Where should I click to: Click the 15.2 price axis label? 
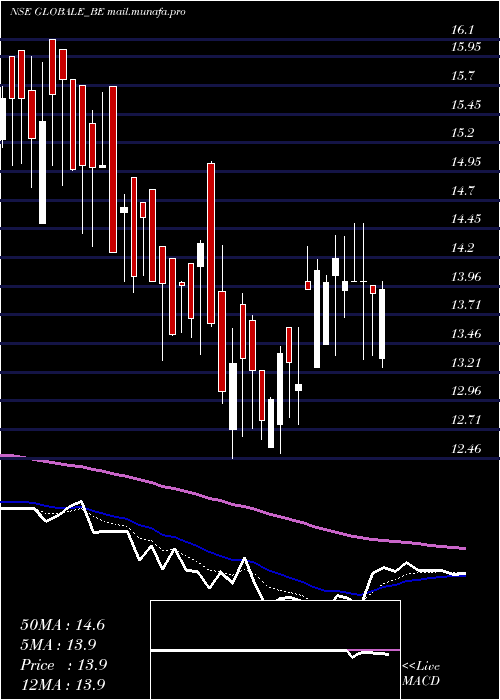coord(462,133)
